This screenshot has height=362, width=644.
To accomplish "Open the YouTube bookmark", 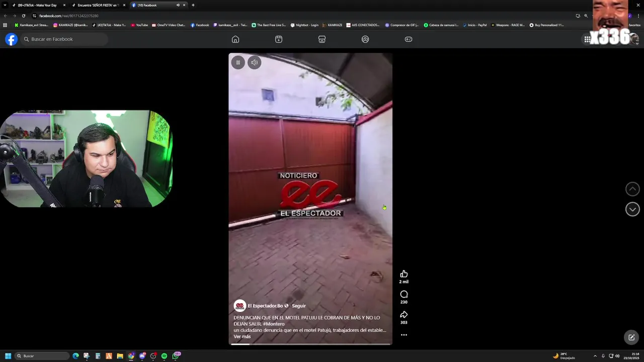I will 139,25.
